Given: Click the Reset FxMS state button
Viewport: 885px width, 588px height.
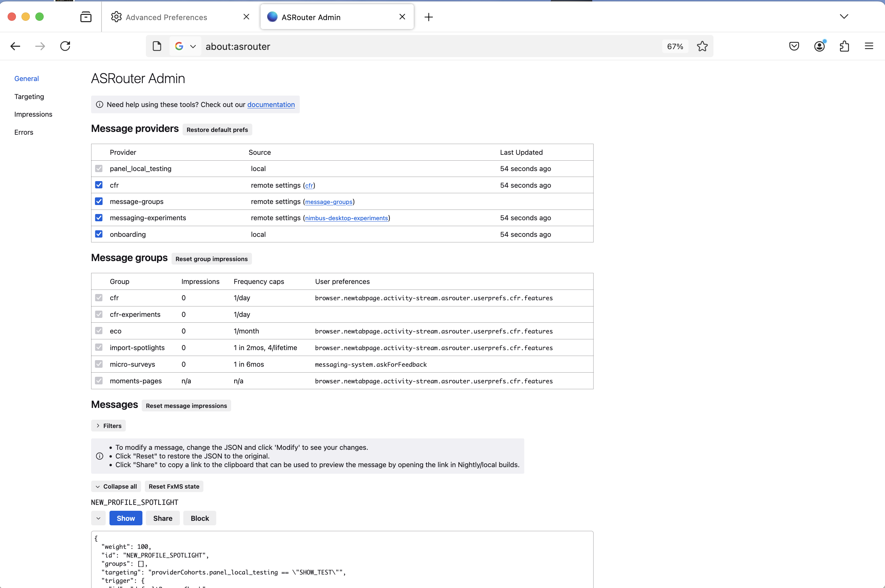Looking at the screenshot, I should coord(174,486).
